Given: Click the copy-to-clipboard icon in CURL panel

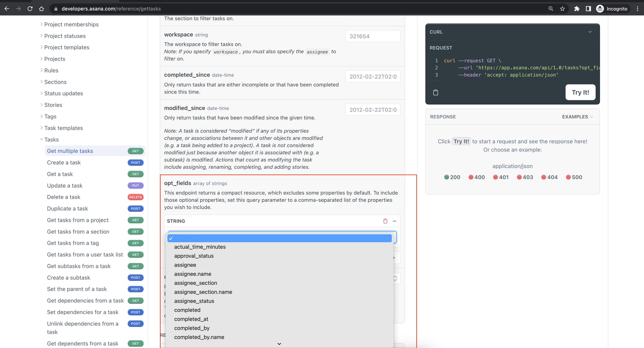Looking at the screenshot, I should (x=436, y=92).
